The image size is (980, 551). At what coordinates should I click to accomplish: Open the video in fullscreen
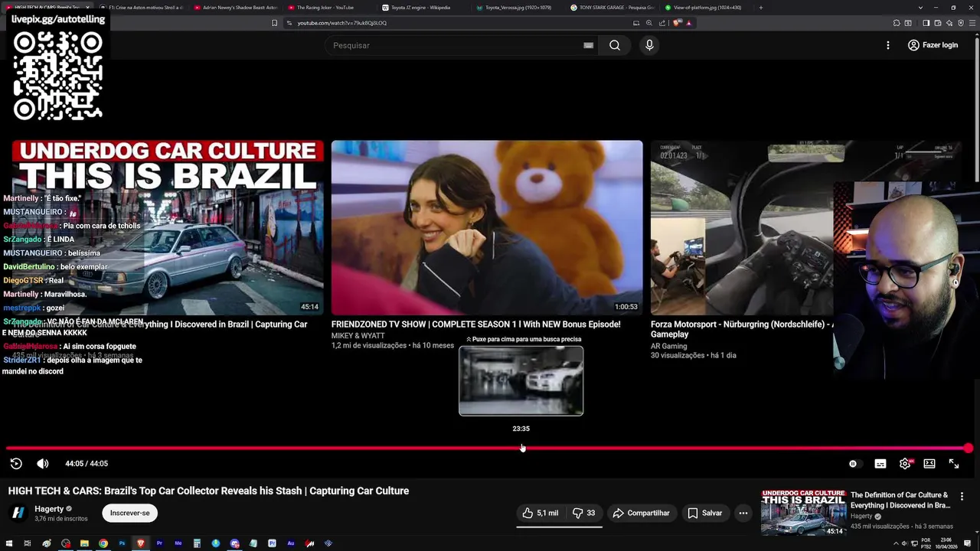[954, 464]
